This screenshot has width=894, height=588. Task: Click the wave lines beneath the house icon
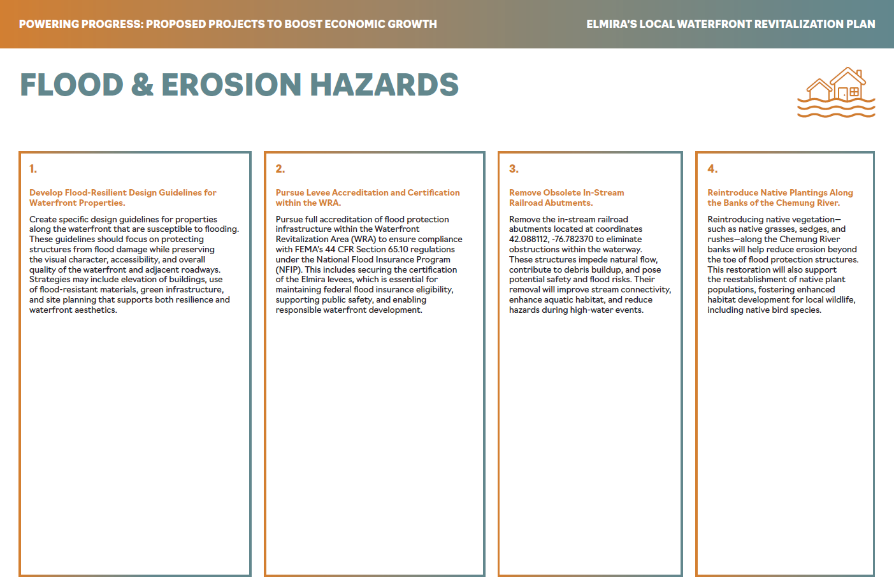(837, 110)
